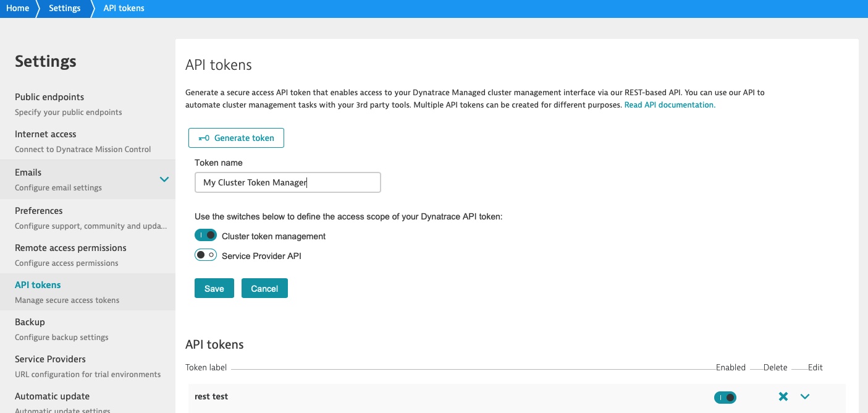Open Internet access settings

pyautogui.click(x=88, y=141)
